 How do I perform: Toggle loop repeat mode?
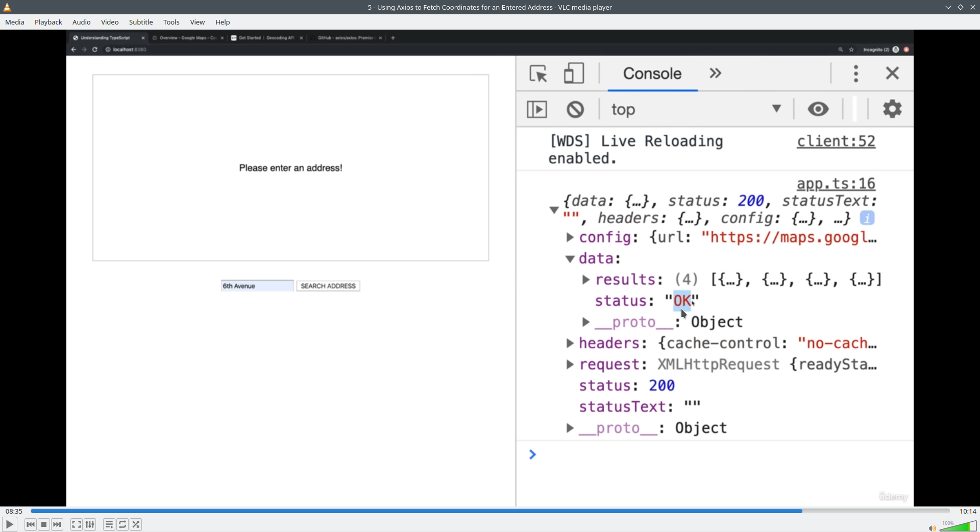coord(122,524)
